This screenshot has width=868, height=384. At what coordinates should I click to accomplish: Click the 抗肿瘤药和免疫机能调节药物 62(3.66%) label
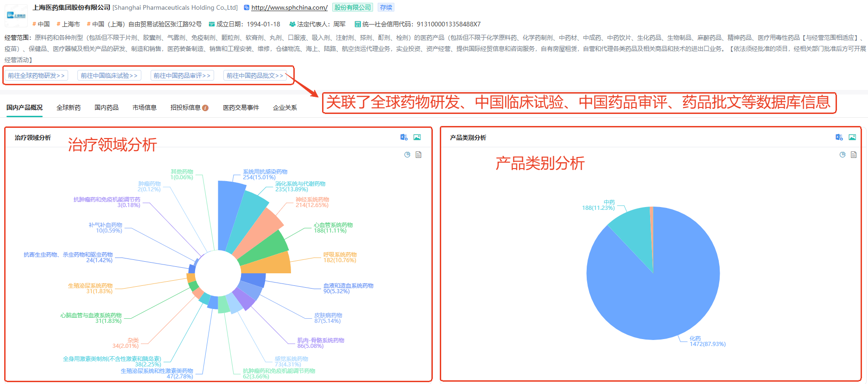(279, 374)
